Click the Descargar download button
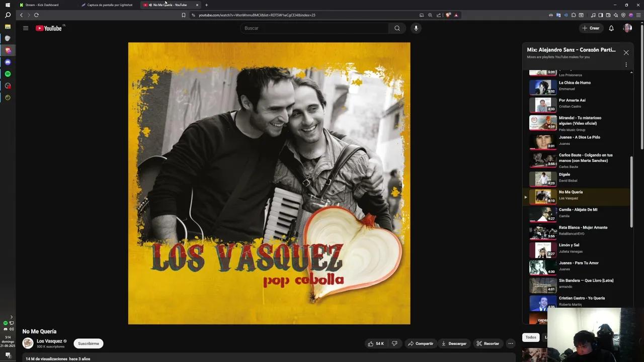This screenshot has height=362, width=644. pyautogui.click(x=454, y=343)
